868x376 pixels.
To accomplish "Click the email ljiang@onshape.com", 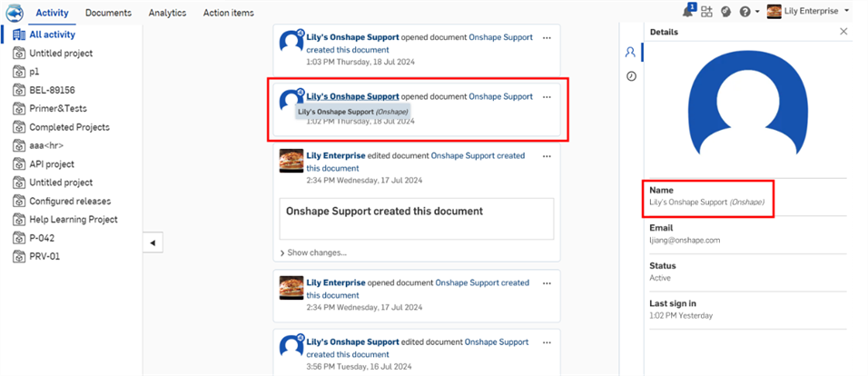I will 685,241.
